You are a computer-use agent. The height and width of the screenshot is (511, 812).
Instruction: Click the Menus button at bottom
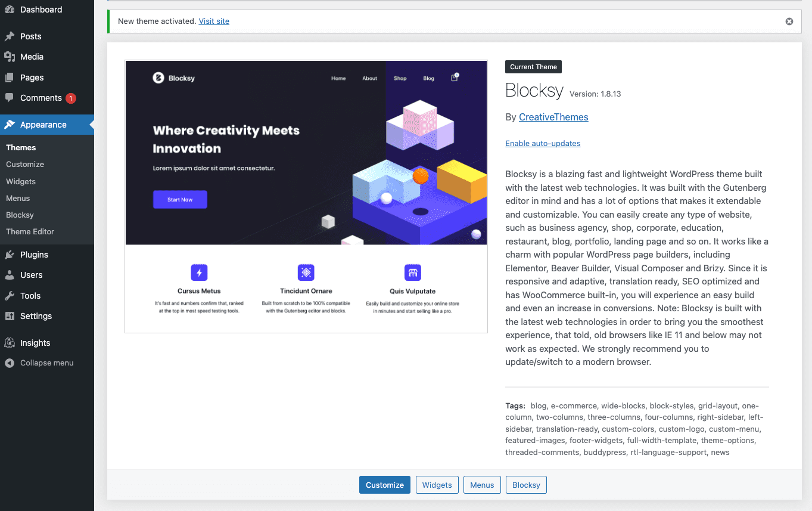[482, 485]
